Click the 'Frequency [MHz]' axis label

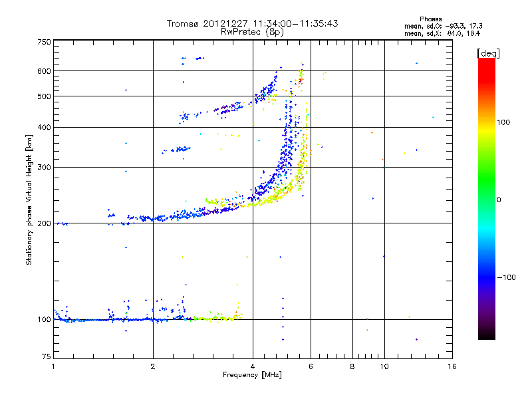pos(252,375)
